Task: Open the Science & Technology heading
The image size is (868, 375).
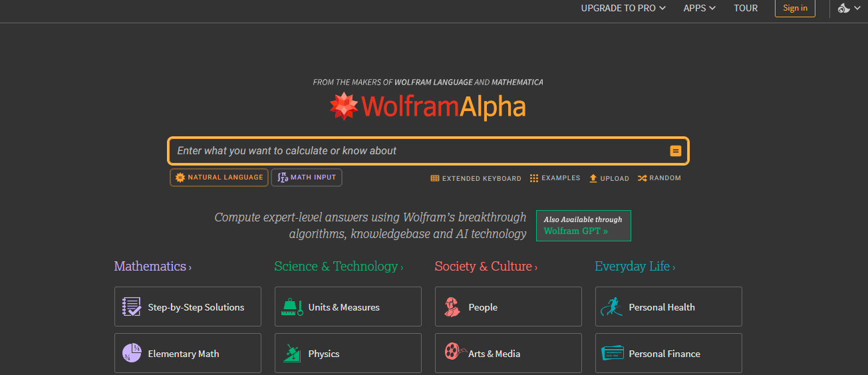Action: click(x=336, y=266)
